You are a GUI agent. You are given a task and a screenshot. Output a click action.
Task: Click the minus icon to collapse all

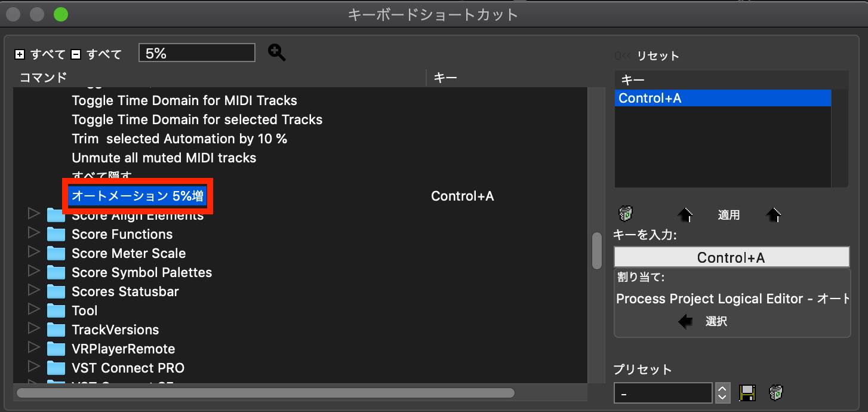coord(76,54)
